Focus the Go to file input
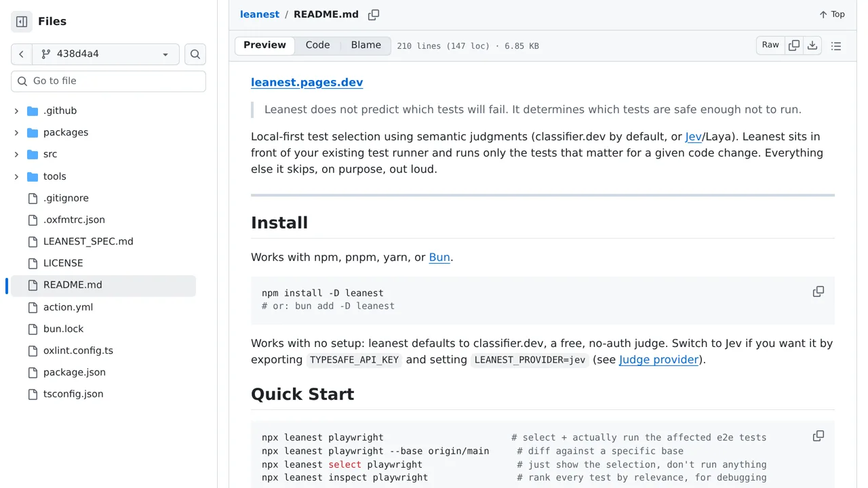Viewport: 868px width, 488px height. point(108,81)
